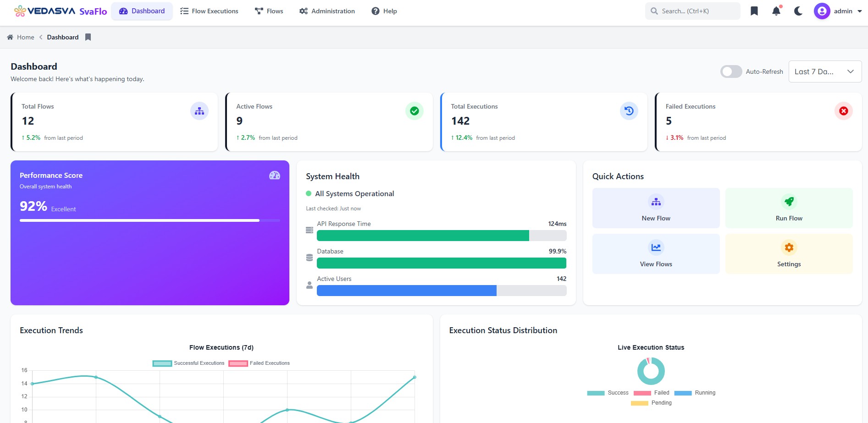Toggle Successful Executions legend series
Image resolution: width=868 pixels, height=423 pixels.
tap(188, 363)
